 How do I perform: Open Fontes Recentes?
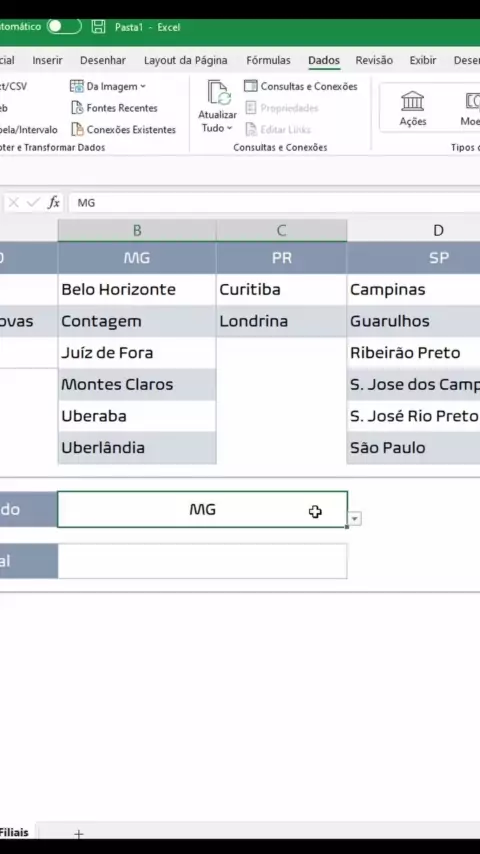114,108
